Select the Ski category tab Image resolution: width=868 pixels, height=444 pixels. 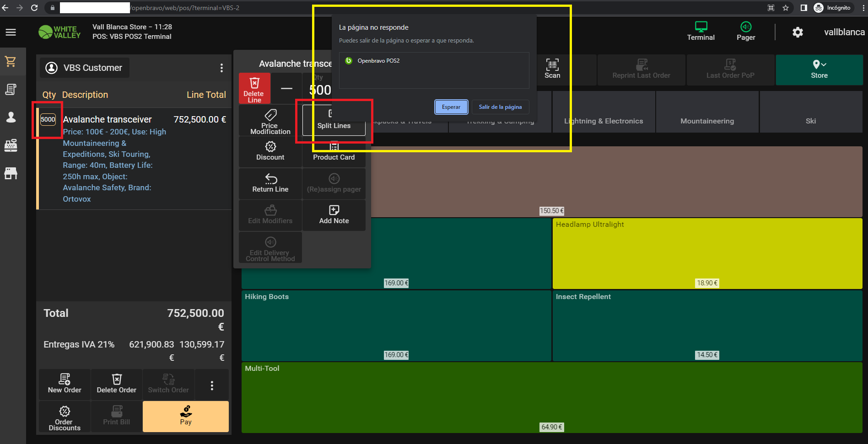810,121
